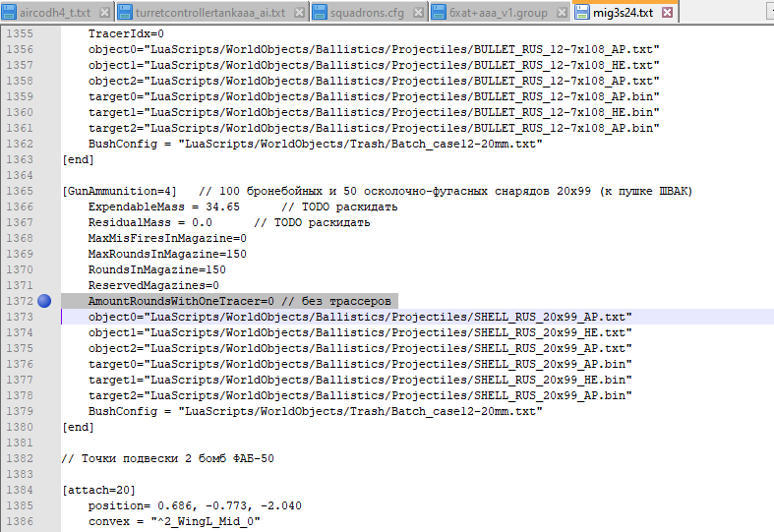Click line number 1355 in the margin
774x532 pixels.
[20, 33]
